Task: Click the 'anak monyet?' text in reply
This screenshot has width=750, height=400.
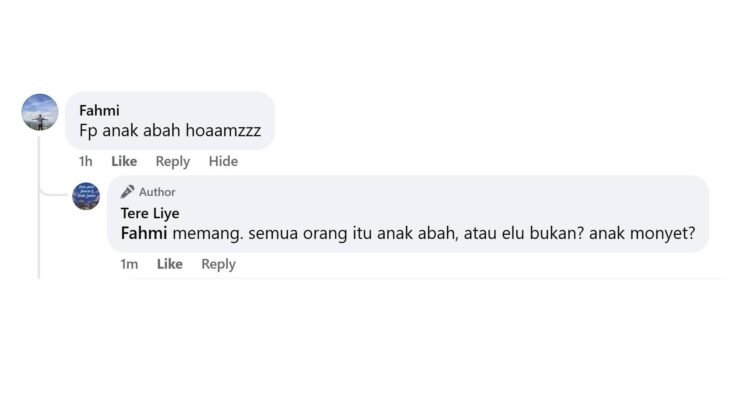Action: pos(642,233)
